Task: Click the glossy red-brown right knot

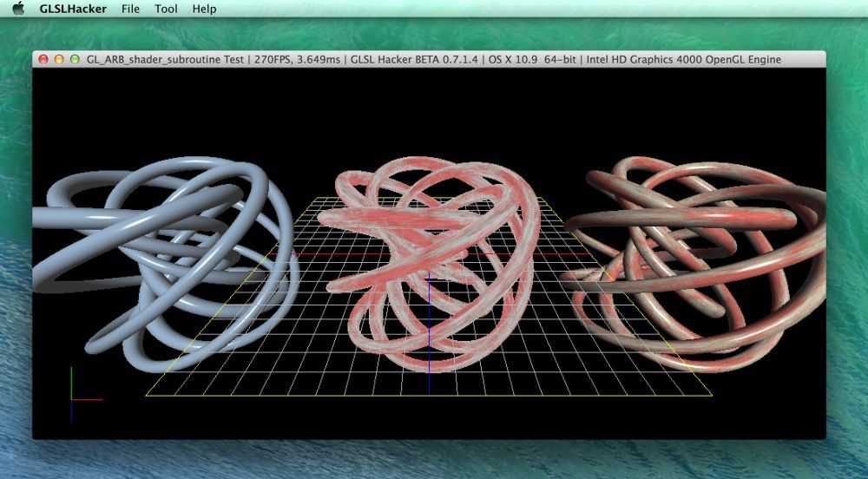Action: click(693, 263)
